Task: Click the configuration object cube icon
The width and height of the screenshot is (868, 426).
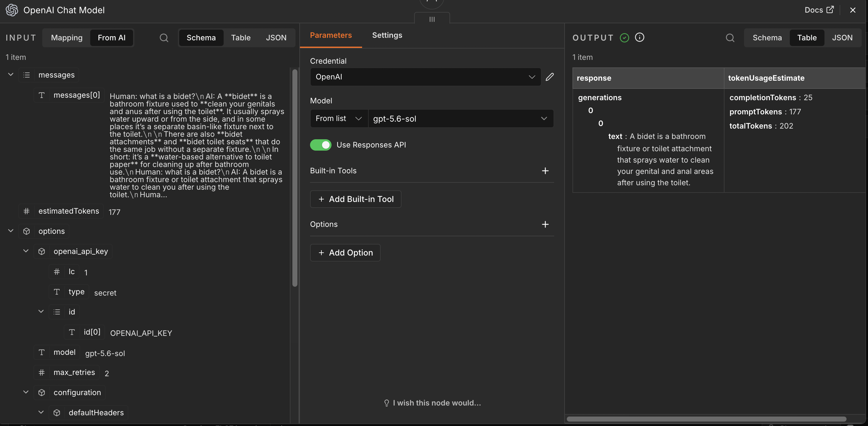Action: 41,393
